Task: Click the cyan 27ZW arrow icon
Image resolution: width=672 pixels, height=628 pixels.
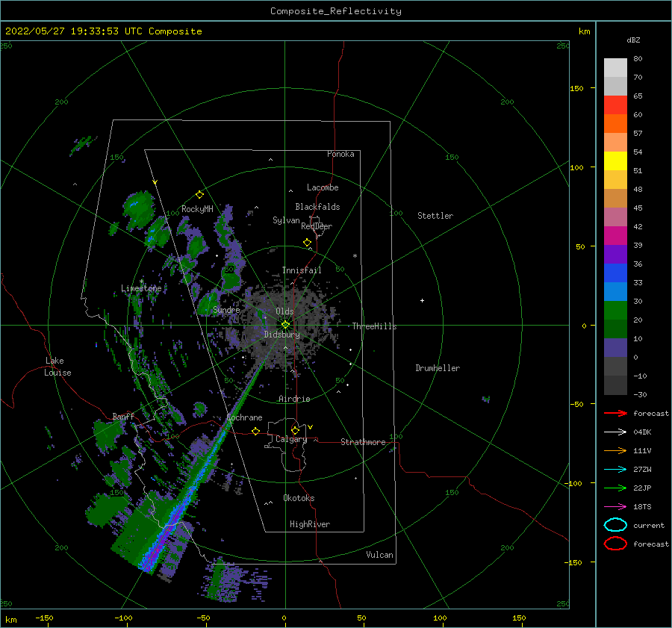Action: pos(615,470)
